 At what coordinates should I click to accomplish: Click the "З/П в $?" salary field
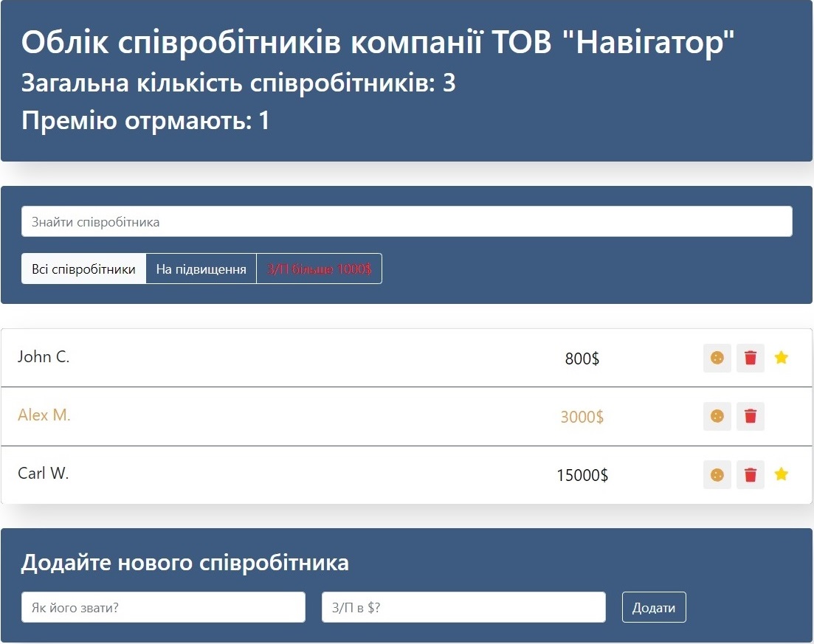click(463, 607)
